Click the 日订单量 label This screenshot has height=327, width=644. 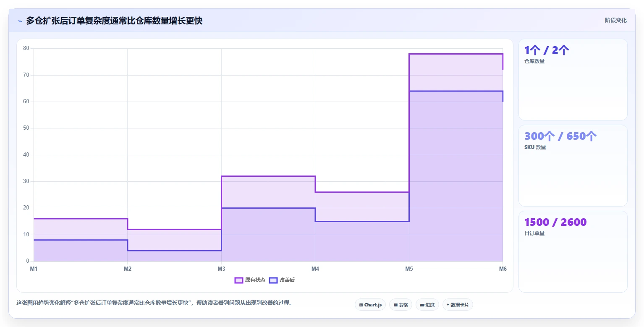tap(534, 233)
